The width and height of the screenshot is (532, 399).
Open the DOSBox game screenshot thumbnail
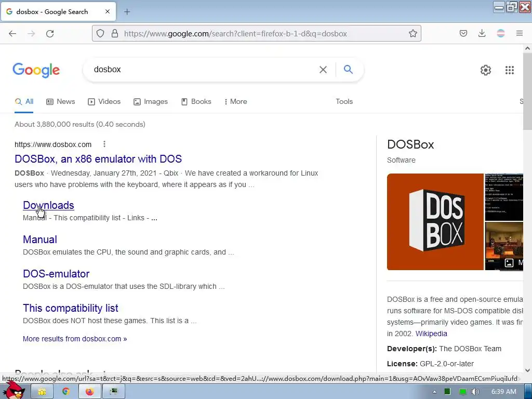504,246
